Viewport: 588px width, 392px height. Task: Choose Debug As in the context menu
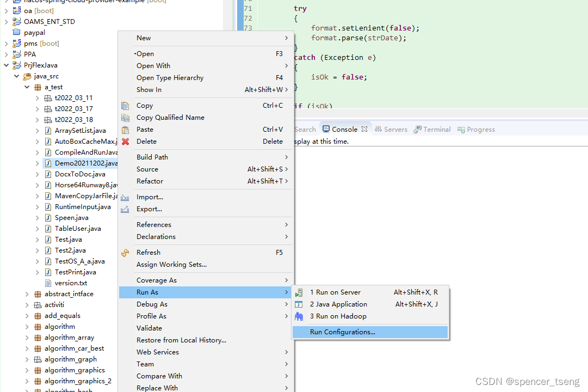click(x=152, y=304)
